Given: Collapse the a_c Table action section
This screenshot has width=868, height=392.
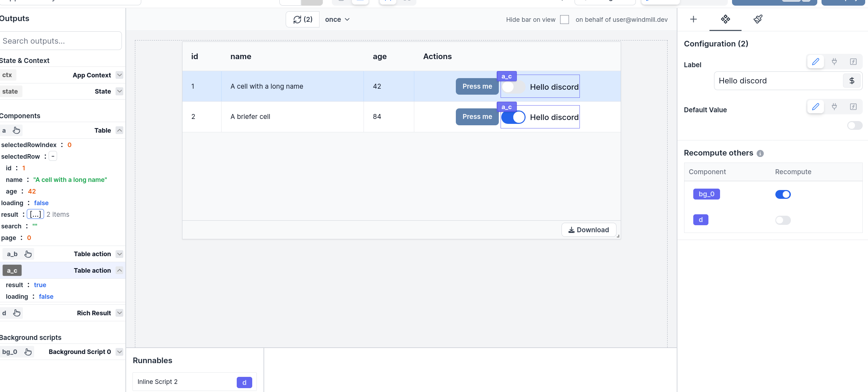Looking at the screenshot, I should coord(119,270).
